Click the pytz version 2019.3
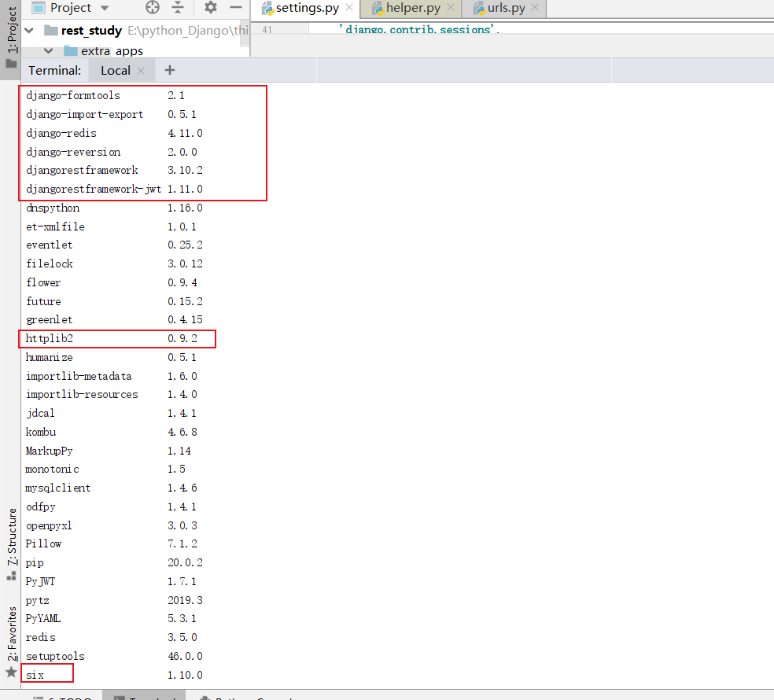This screenshot has width=774, height=700. pos(185,600)
